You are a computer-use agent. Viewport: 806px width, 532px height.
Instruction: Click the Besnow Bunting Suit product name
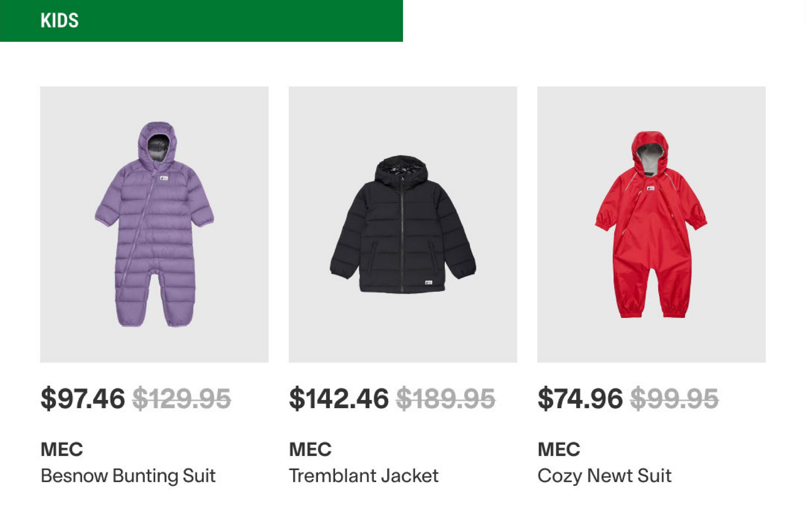pos(128,476)
